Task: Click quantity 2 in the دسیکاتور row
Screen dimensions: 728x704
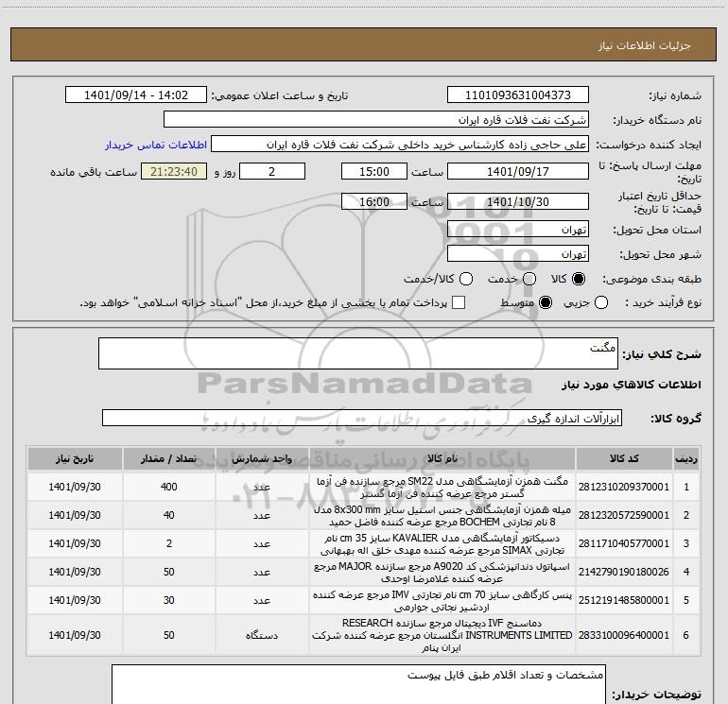Action: (169, 543)
